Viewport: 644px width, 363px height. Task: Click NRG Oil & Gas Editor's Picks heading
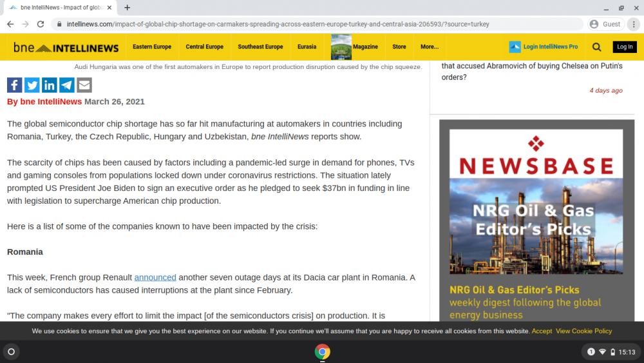pos(514,290)
